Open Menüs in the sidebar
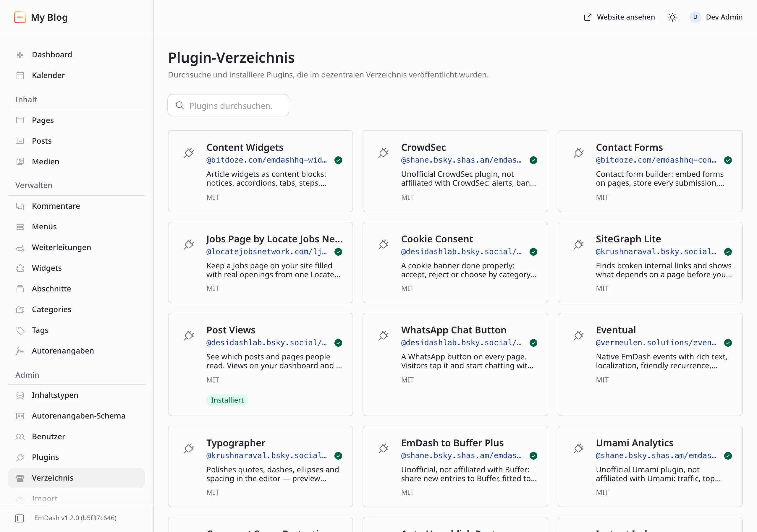This screenshot has height=532, width=757. 77,227
